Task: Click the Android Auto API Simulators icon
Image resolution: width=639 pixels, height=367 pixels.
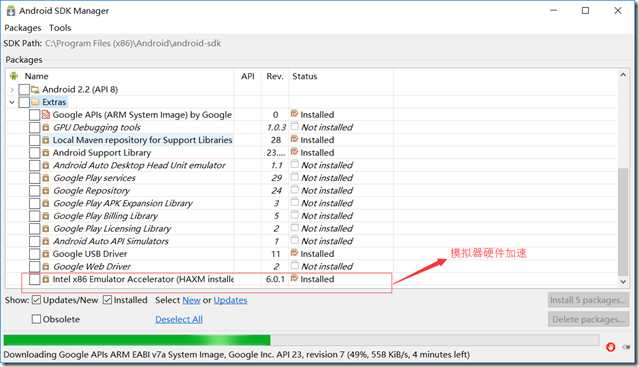Action: pos(46,241)
